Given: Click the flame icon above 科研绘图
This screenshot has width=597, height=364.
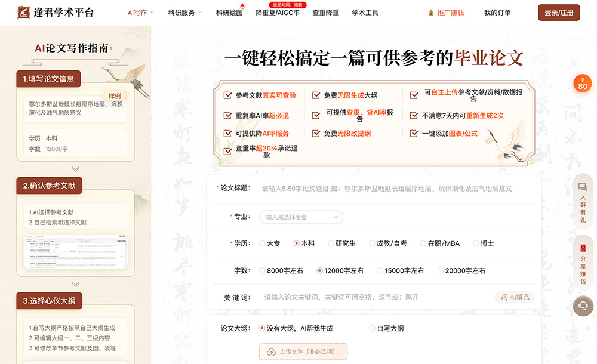Looking at the screenshot, I should (x=242, y=6).
